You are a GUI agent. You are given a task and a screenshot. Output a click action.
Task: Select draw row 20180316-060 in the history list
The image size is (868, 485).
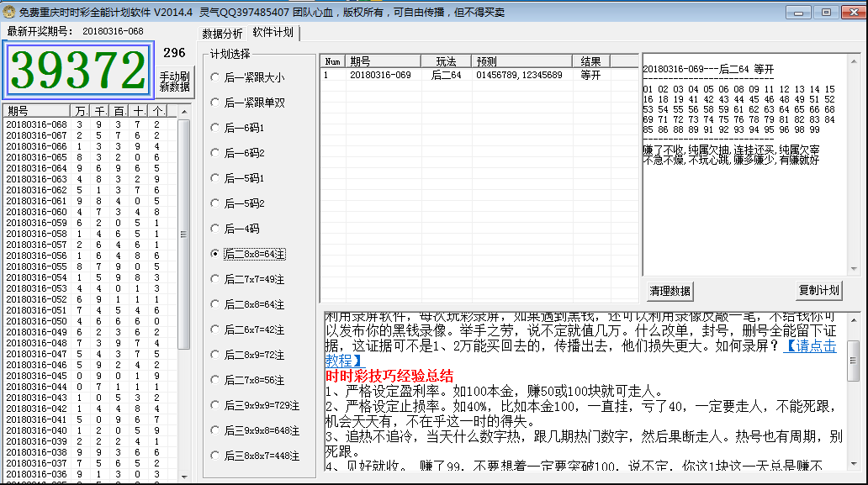[36, 212]
